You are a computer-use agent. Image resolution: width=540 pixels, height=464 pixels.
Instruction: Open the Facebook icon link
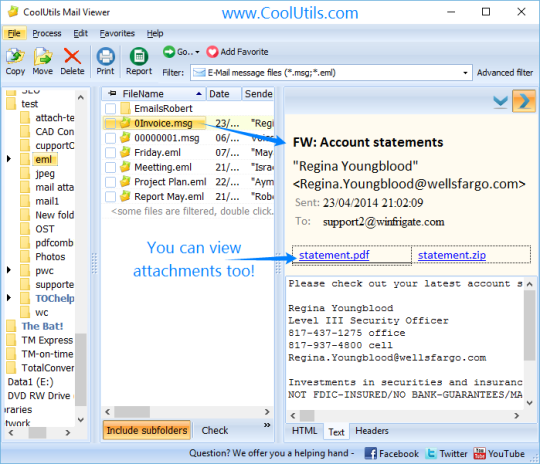371,453
